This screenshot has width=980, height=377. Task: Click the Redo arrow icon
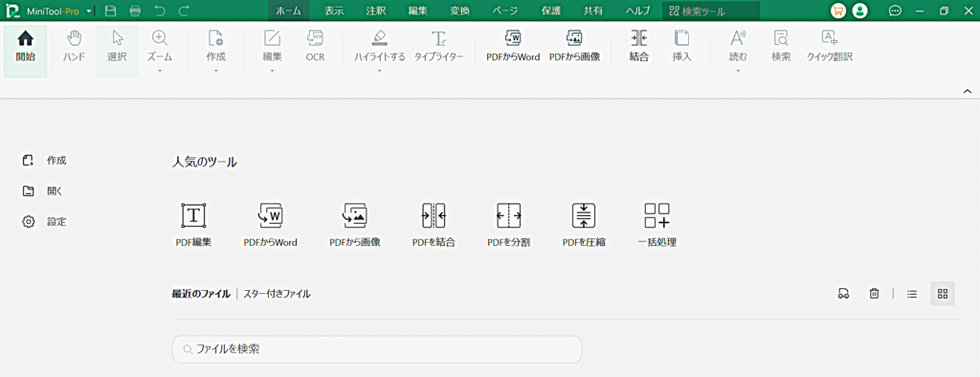(x=184, y=11)
